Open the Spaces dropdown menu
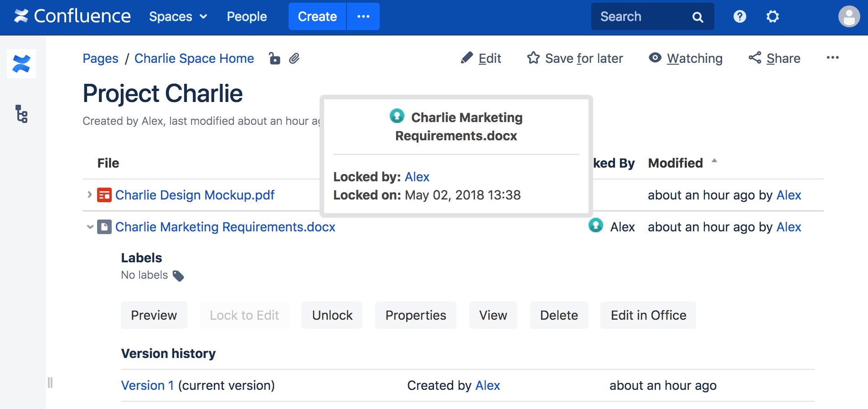868x409 pixels. click(x=178, y=17)
